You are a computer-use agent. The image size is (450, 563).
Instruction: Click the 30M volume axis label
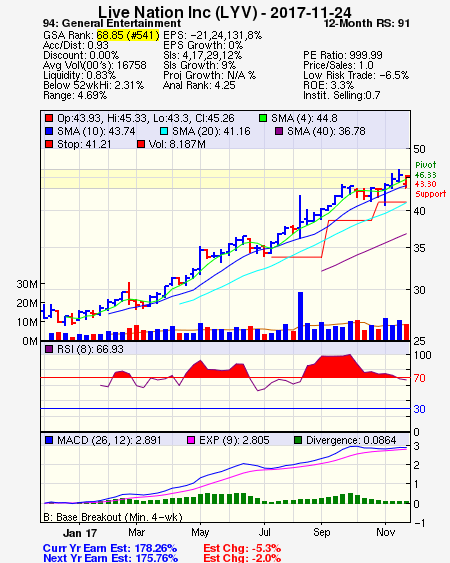coord(27,284)
